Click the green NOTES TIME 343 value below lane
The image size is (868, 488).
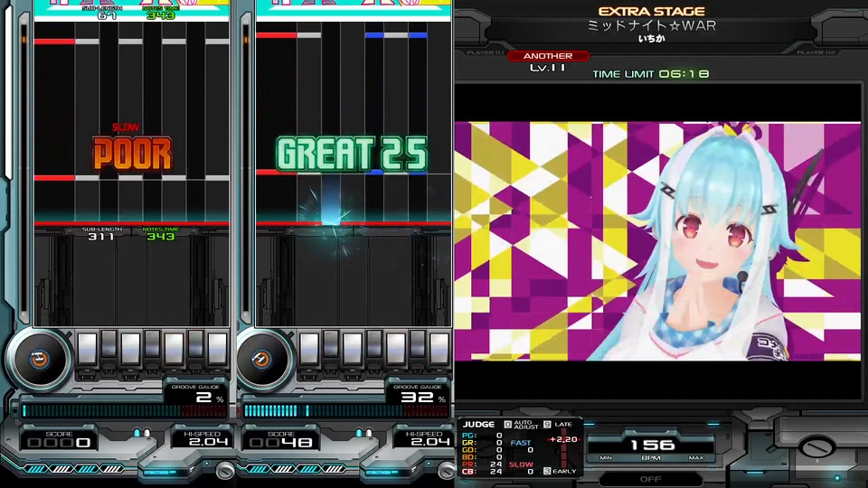pos(161,237)
